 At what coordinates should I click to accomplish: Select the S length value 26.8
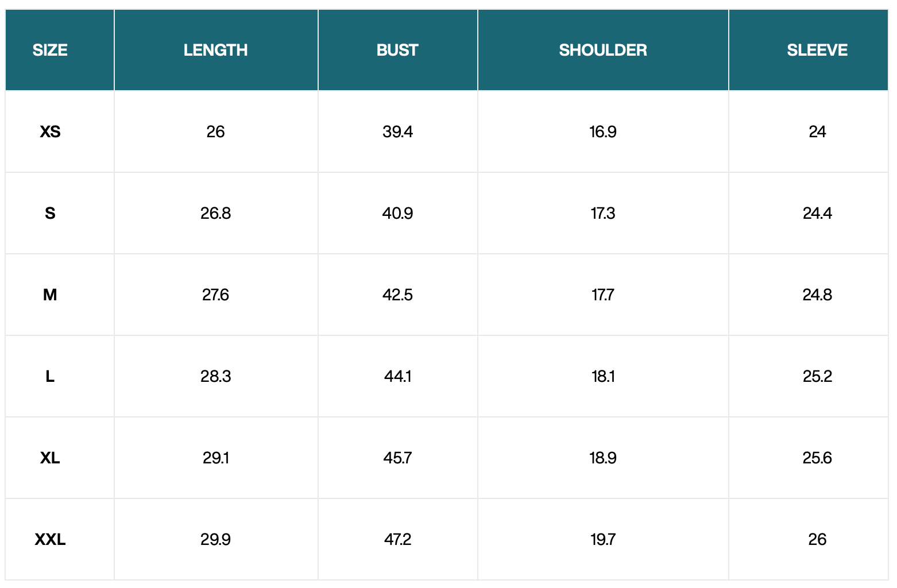[x=215, y=213]
